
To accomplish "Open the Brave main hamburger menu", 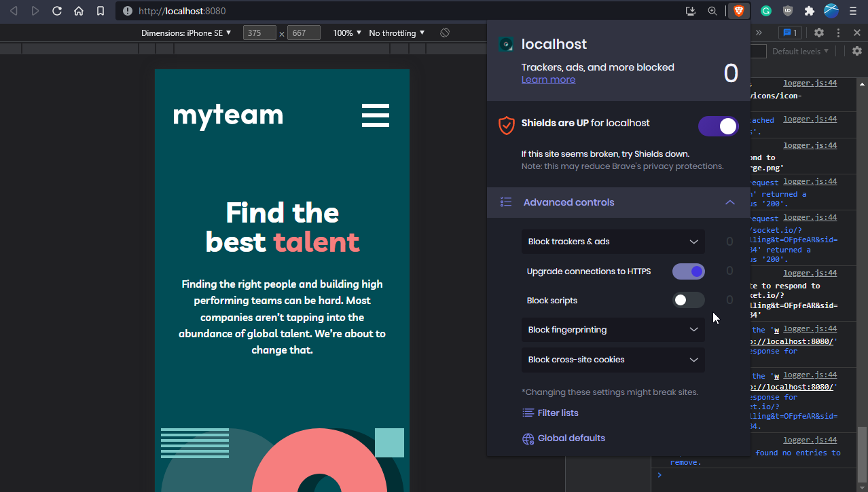I will [854, 11].
